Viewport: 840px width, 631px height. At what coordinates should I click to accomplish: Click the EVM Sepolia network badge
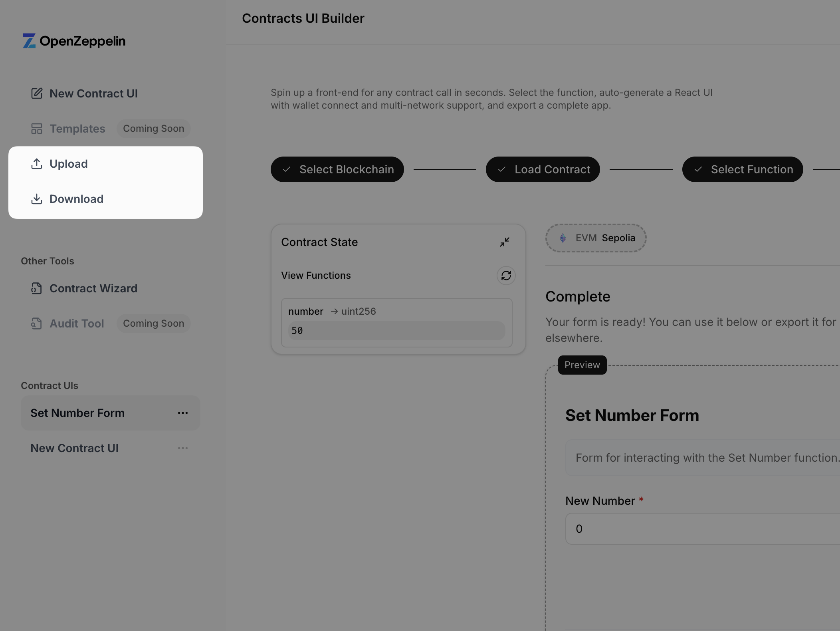[596, 238]
